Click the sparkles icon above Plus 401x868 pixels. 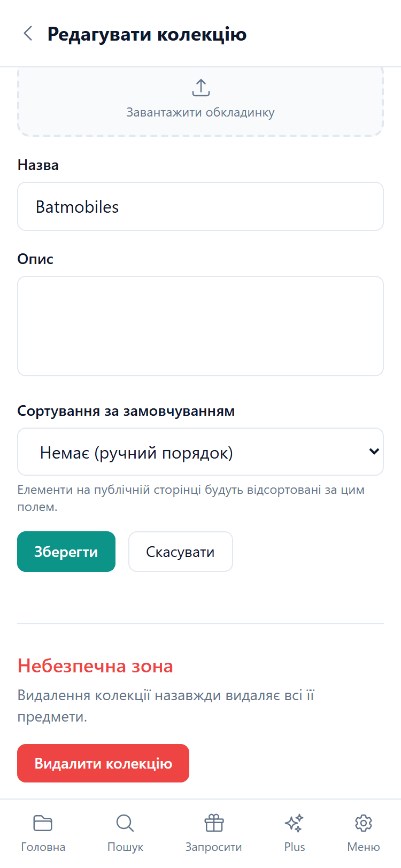click(x=294, y=824)
